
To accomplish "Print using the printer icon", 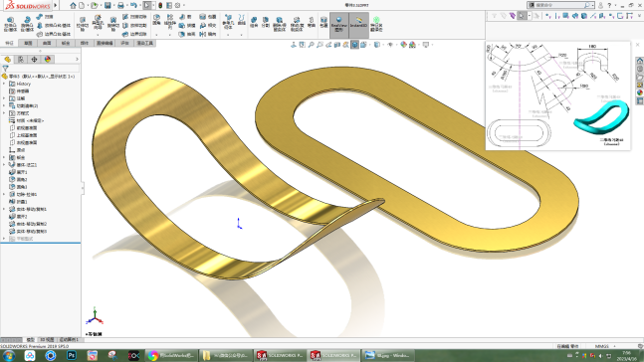I will [x=120, y=5].
